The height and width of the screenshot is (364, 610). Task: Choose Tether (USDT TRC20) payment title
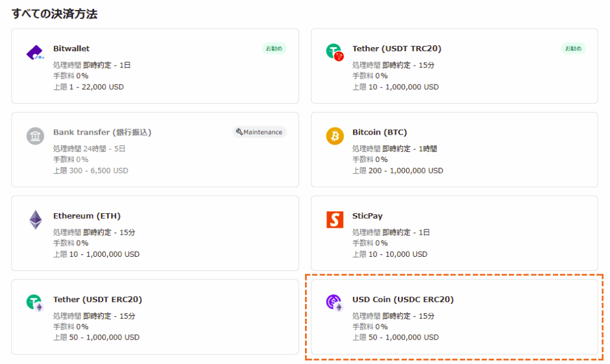397,49
